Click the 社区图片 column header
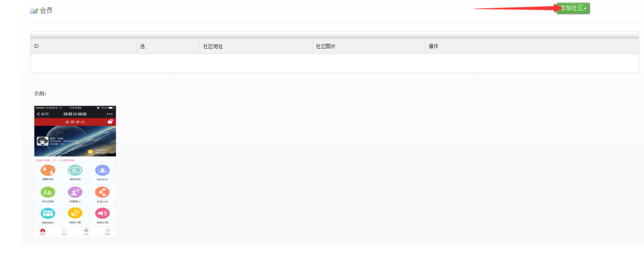Screen dimensions: 644x266 click(326, 46)
